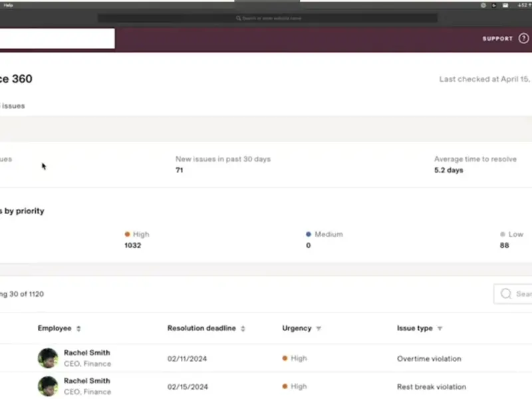Click the gray Low priority legend dot
The image size is (532, 399).
pyautogui.click(x=503, y=234)
